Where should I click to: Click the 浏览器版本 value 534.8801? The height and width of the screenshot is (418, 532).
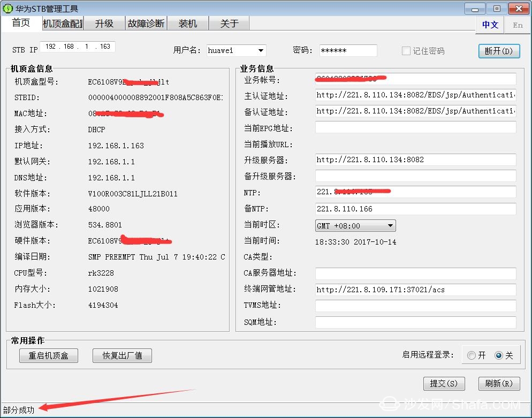point(105,225)
